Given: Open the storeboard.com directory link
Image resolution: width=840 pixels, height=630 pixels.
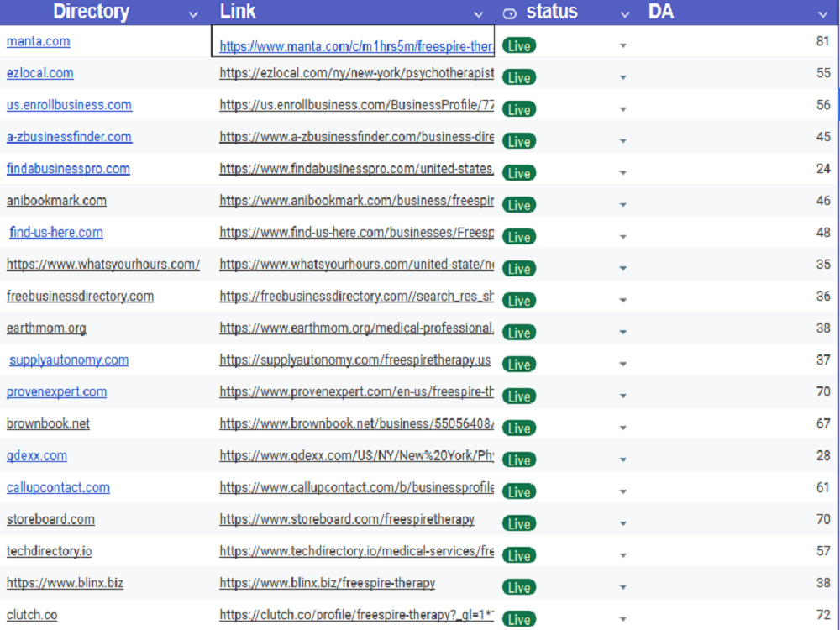Looking at the screenshot, I should pos(50,519).
